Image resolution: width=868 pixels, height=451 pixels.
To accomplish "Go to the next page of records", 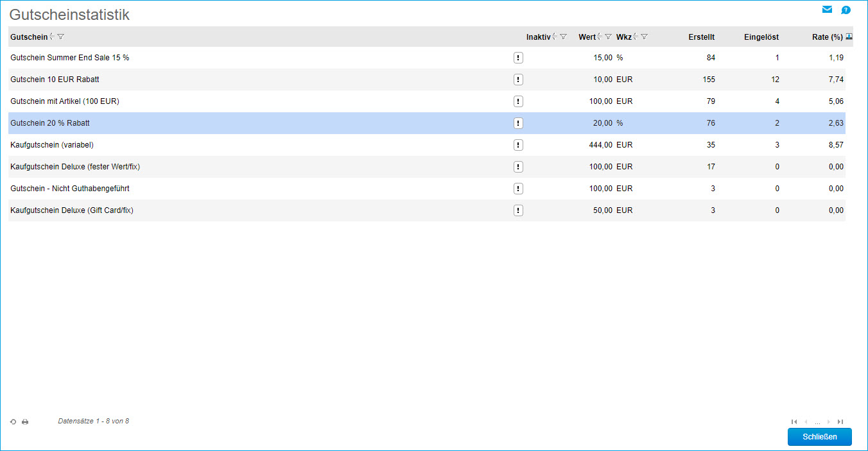I will (829, 421).
